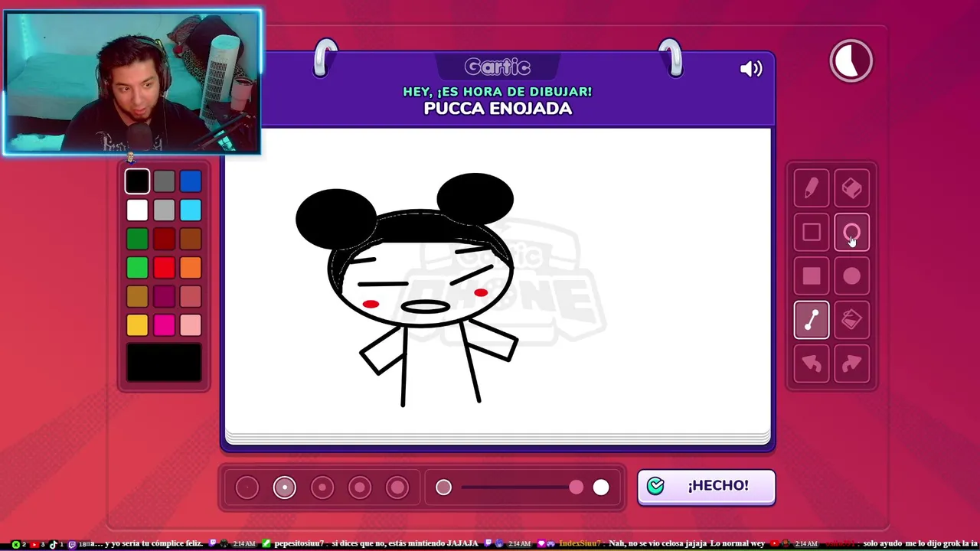Pick the black color swatch
This screenshot has width=980, height=551.
(x=137, y=181)
